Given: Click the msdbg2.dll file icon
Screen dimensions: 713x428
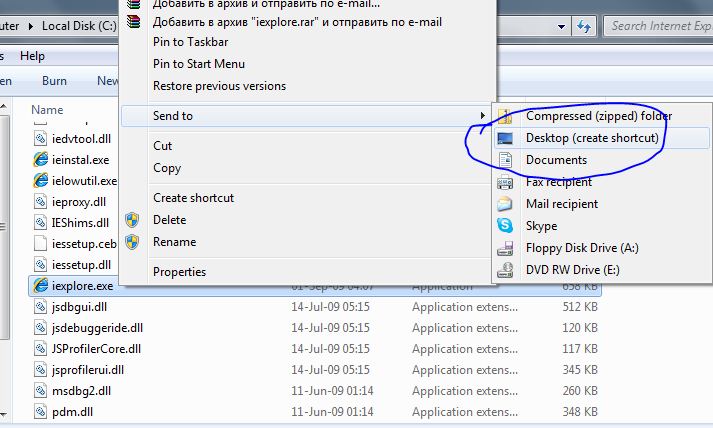Looking at the screenshot, I should tap(40, 390).
